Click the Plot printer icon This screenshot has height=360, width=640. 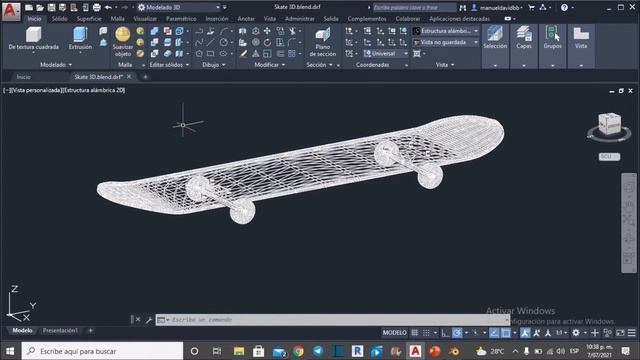[x=96, y=7]
